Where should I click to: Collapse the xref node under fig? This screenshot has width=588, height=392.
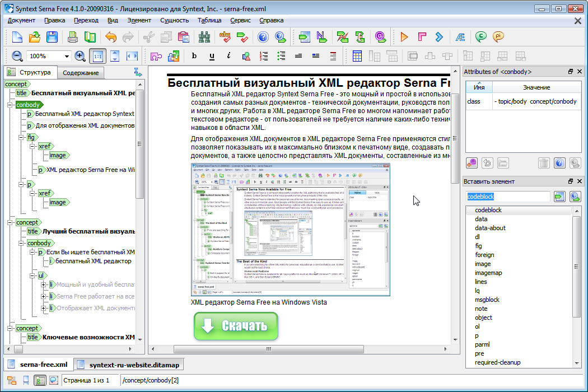[x=32, y=146]
